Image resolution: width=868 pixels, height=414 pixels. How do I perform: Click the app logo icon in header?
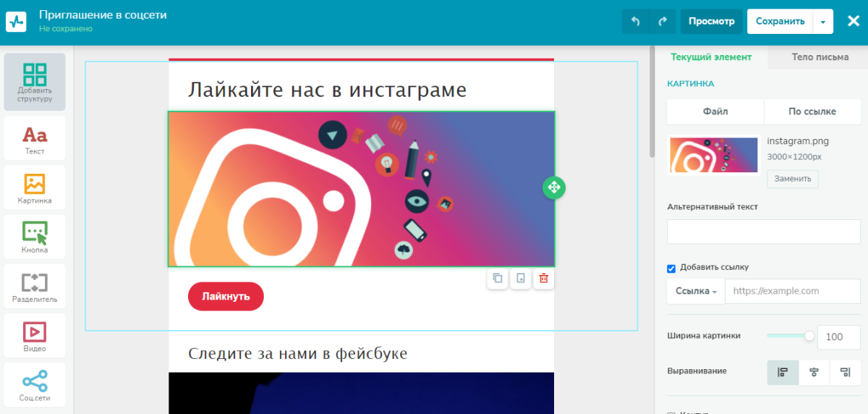tap(16, 21)
